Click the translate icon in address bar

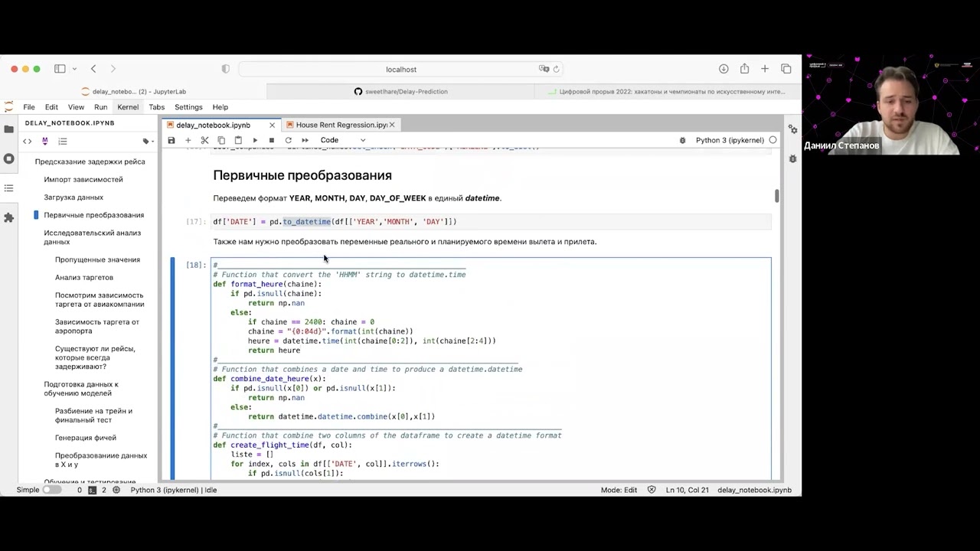click(544, 69)
